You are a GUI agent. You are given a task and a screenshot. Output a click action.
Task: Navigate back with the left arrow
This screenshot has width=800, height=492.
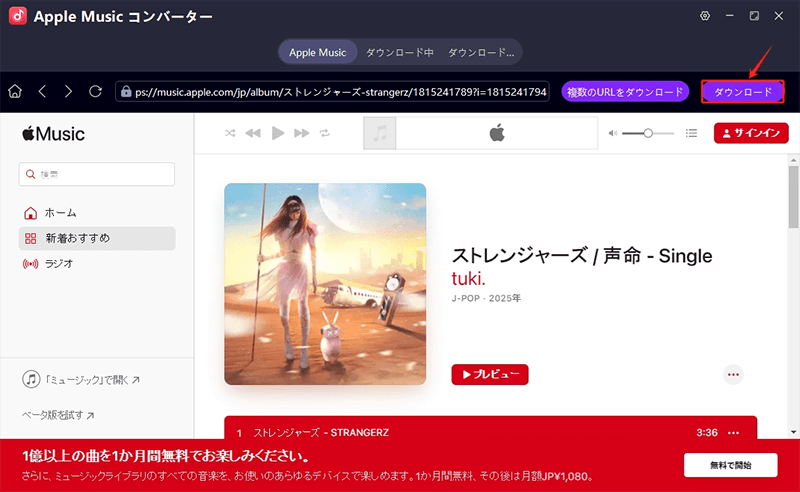coord(42,91)
